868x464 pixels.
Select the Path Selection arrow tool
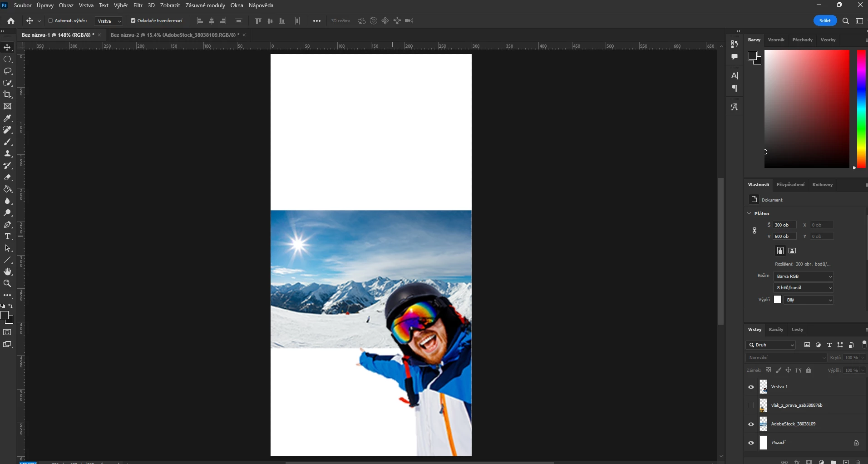[8, 248]
